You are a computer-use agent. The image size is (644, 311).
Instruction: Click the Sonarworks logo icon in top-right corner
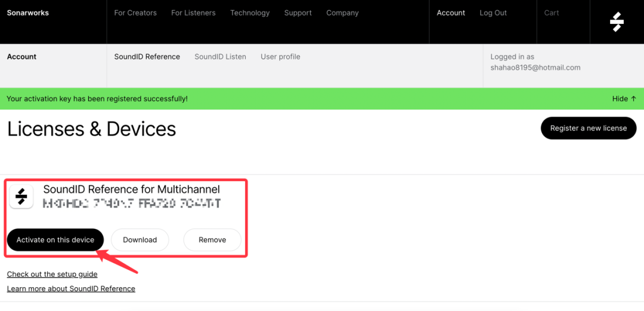[617, 22]
